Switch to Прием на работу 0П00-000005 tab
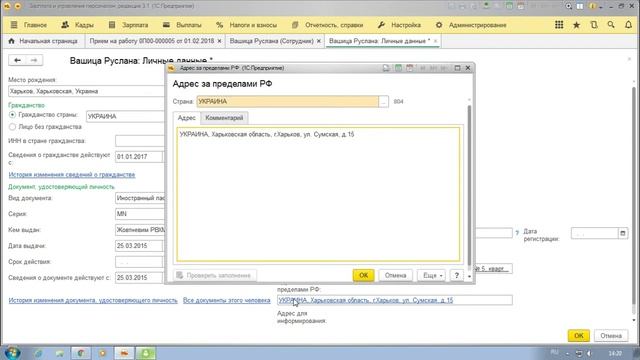640x360 pixels. [152, 41]
